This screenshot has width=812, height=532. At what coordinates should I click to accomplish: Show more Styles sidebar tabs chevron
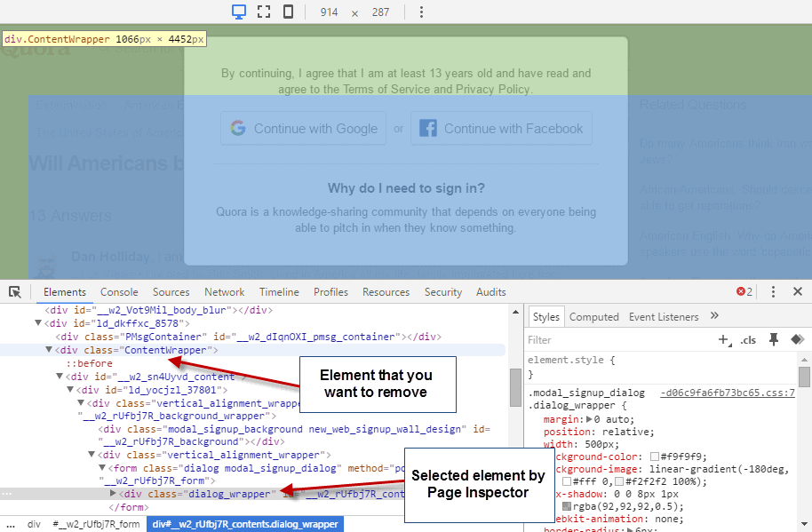(714, 315)
